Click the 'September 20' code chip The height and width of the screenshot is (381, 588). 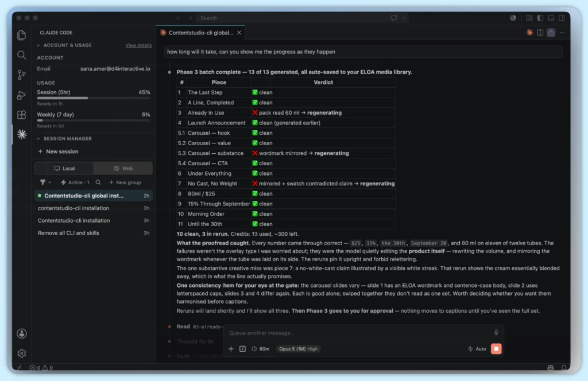(x=428, y=243)
